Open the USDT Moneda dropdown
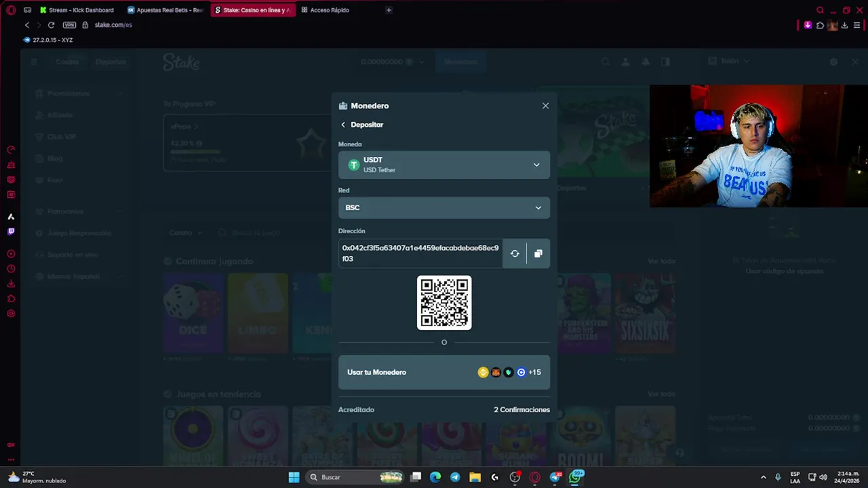Image resolution: width=868 pixels, height=488 pixels. coord(444,165)
